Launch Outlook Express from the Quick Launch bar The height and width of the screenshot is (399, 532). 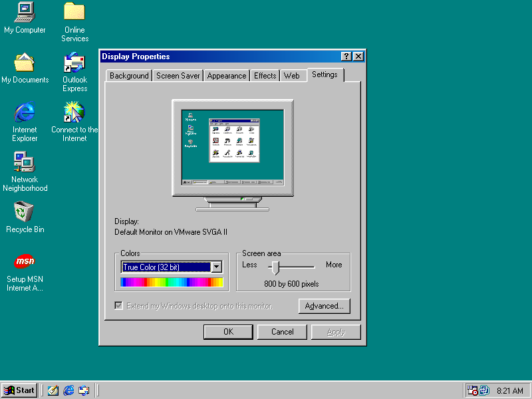click(x=84, y=390)
